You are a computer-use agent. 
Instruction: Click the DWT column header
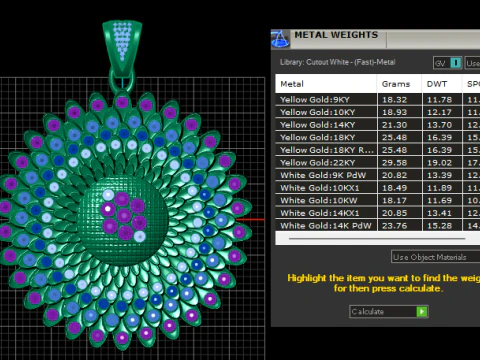tap(442, 84)
